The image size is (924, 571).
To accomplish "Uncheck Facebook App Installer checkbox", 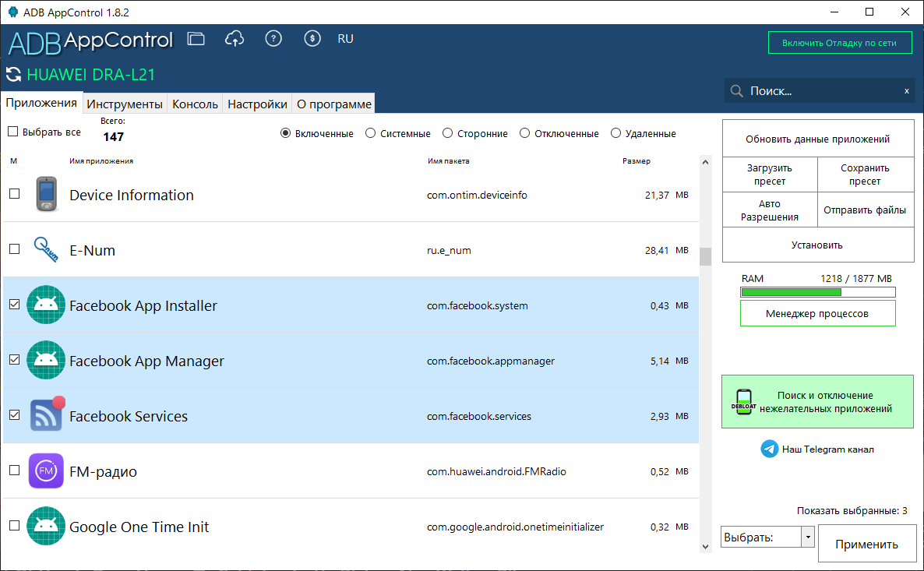I will 15,305.
